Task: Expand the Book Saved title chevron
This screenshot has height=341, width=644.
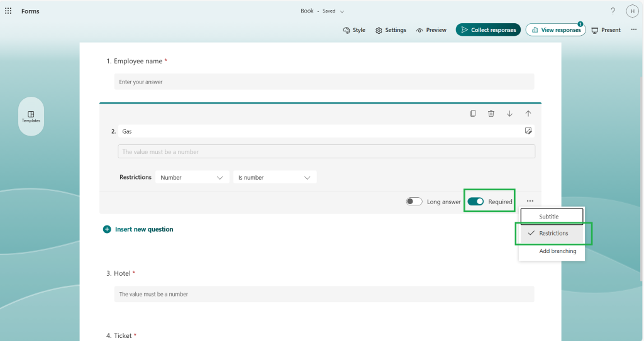Action: pyautogui.click(x=341, y=11)
